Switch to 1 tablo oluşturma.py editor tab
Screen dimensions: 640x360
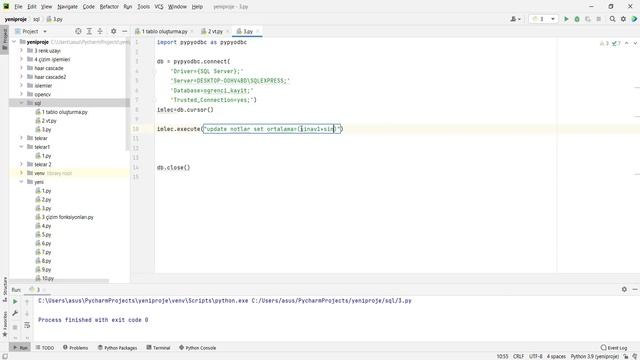coord(164,31)
